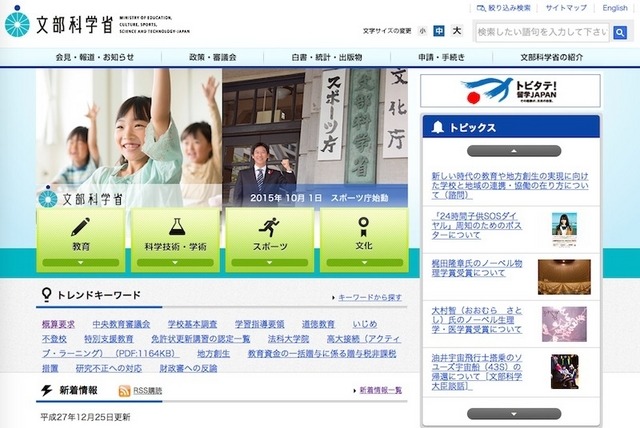Open the 文部科学省の紹介 menu

coord(552,58)
